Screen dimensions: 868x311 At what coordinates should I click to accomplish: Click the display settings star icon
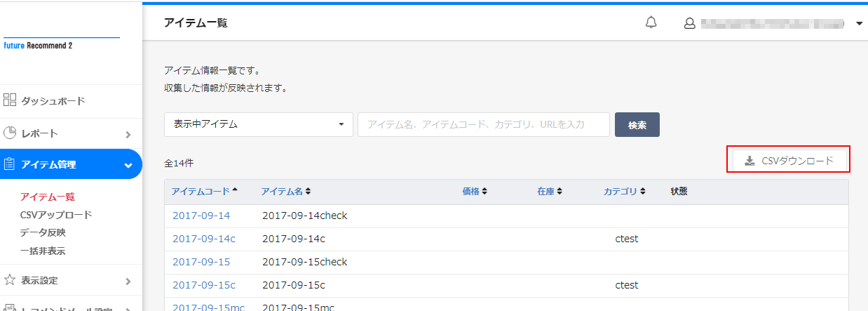(9, 280)
